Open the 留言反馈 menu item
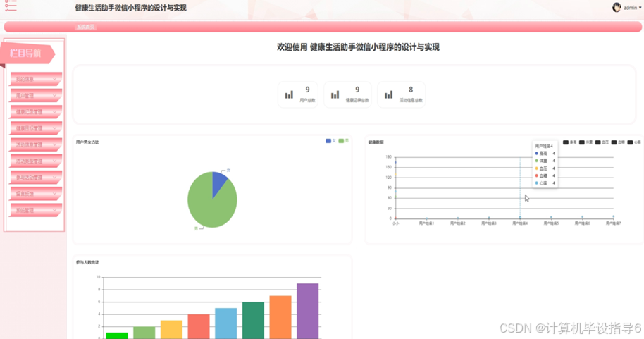The width and height of the screenshot is (644, 339). 36,194
